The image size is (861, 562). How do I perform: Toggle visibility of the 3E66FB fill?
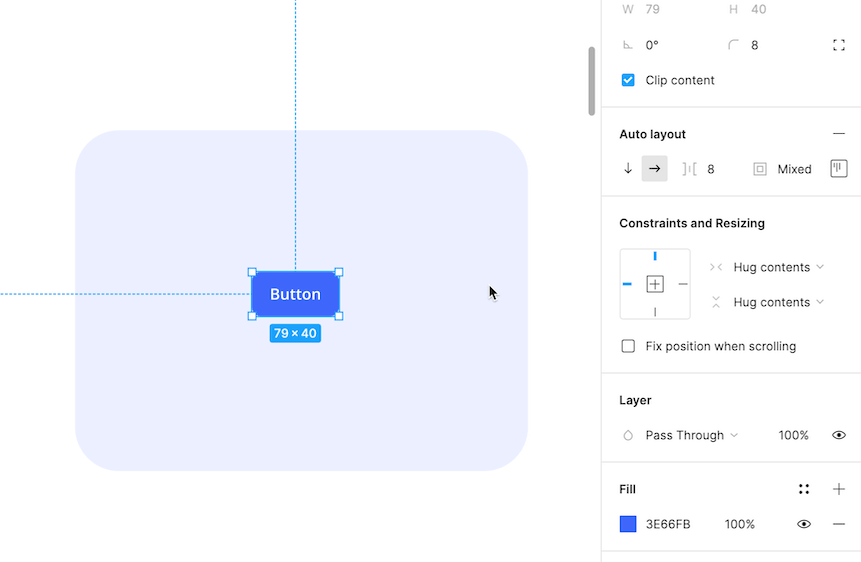coord(804,524)
